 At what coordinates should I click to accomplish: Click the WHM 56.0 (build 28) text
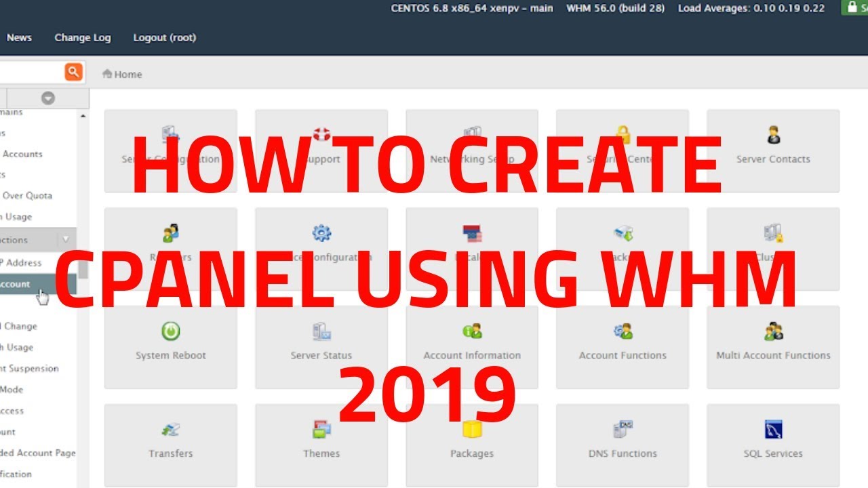coord(616,8)
